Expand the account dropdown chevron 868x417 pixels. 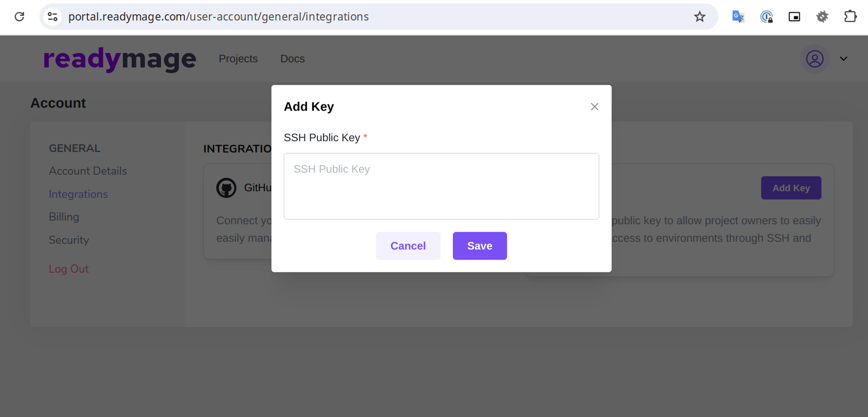pyautogui.click(x=843, y=59)
